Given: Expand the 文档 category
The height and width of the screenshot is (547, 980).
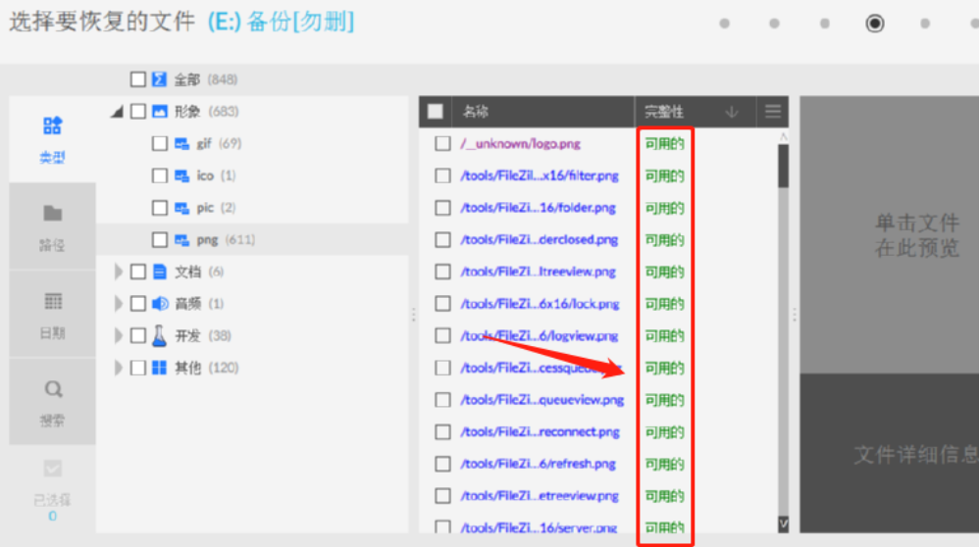Looking at the screenshot, I should coord(118,272).
